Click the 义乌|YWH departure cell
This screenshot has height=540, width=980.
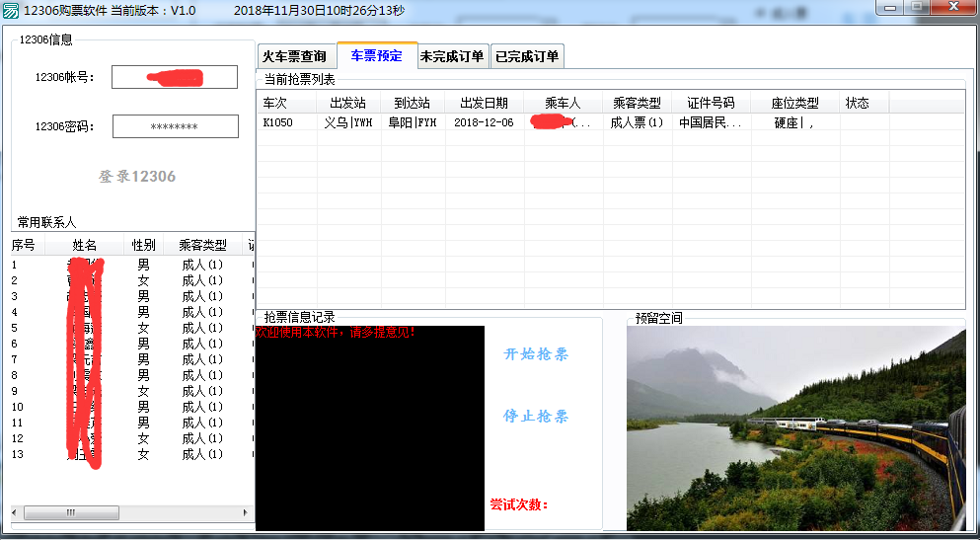[x=348, y=122]
